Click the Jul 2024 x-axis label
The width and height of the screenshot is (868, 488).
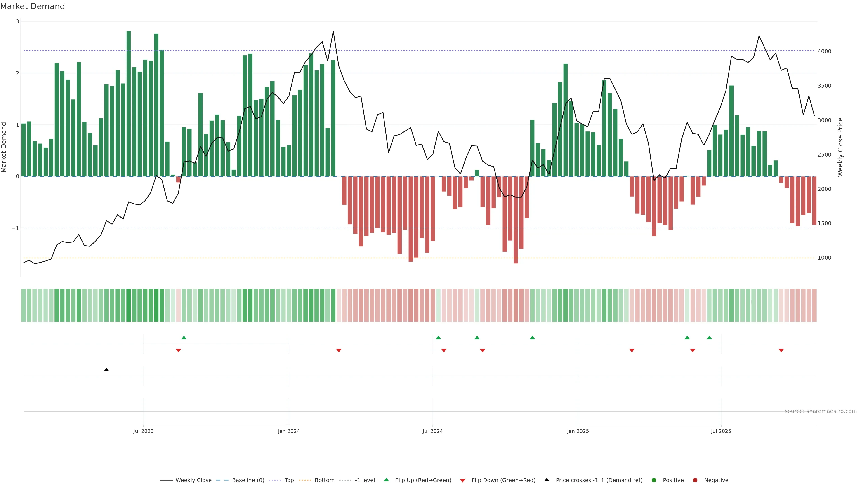[x=433, y=431]
